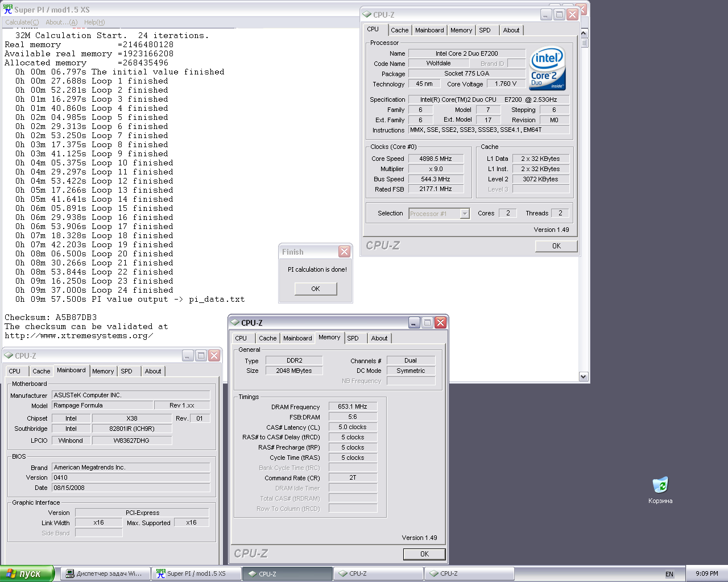Select Cache tab in Mainboard CPU-Z window
Image resolution: width=728 pixels, height=582 pixels.
[42, 371]
